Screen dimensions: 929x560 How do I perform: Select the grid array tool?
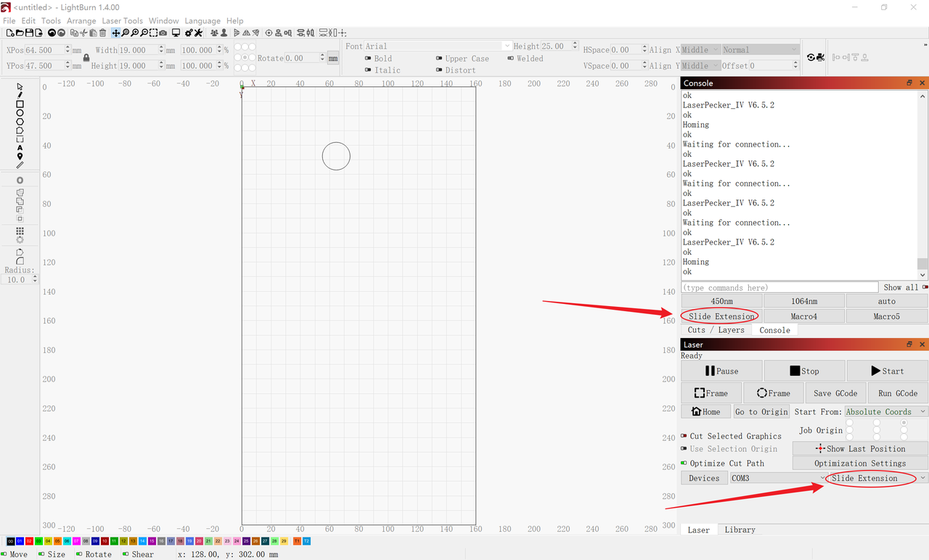click(20, 231)
